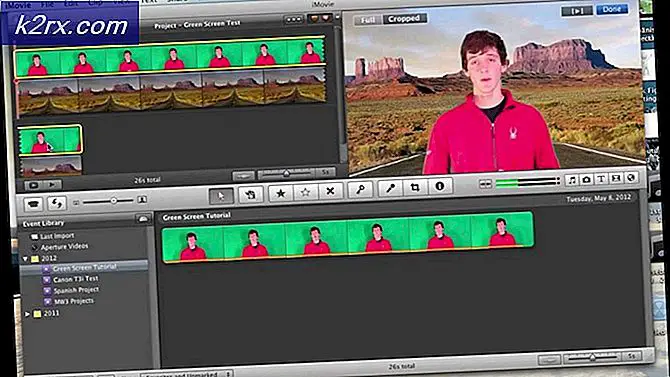Click the Event Library heading

pyautogui.click(x=43, y=224)
